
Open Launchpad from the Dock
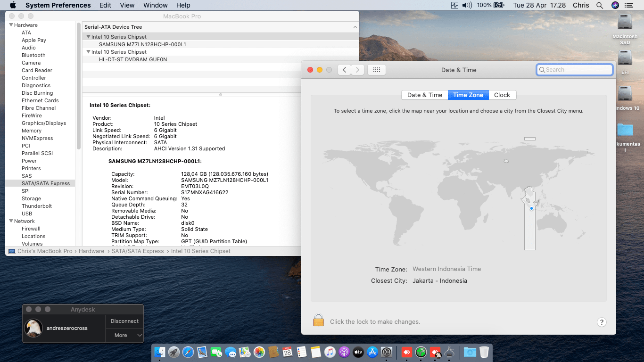pyautogui.click(x=174, y=352)
